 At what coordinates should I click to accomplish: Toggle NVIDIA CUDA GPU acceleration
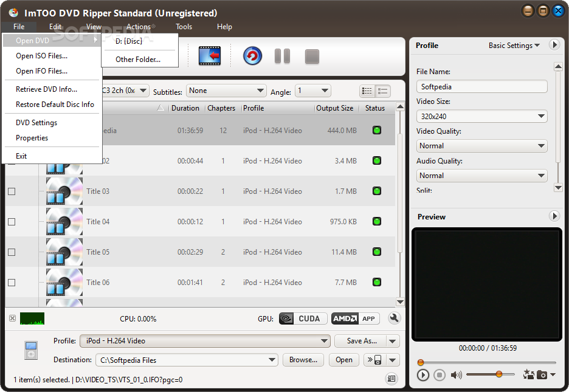[303, 318]
